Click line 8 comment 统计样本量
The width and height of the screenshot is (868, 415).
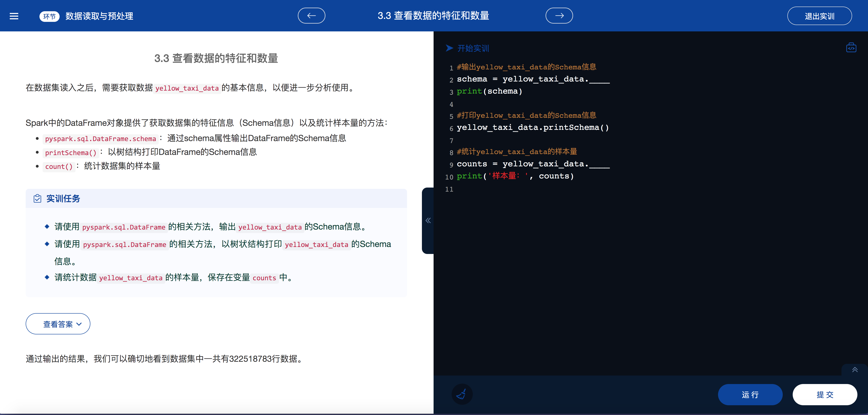click(517, 152)
